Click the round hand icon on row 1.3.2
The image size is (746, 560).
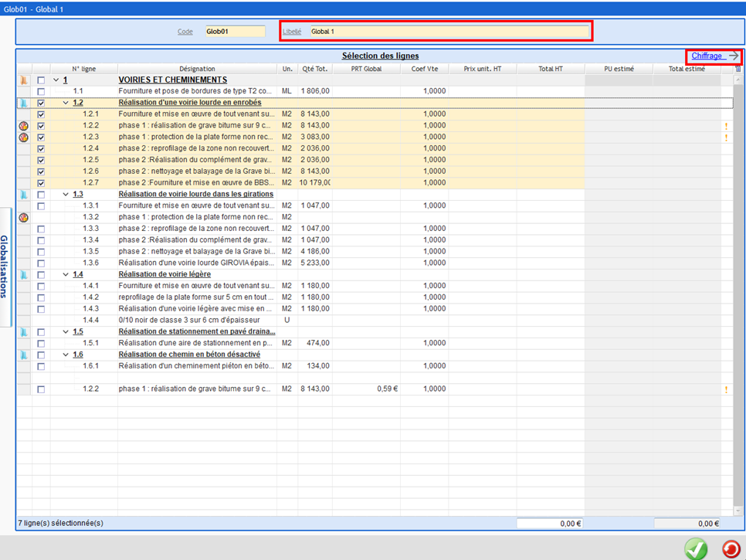click(x=24, y=217)
